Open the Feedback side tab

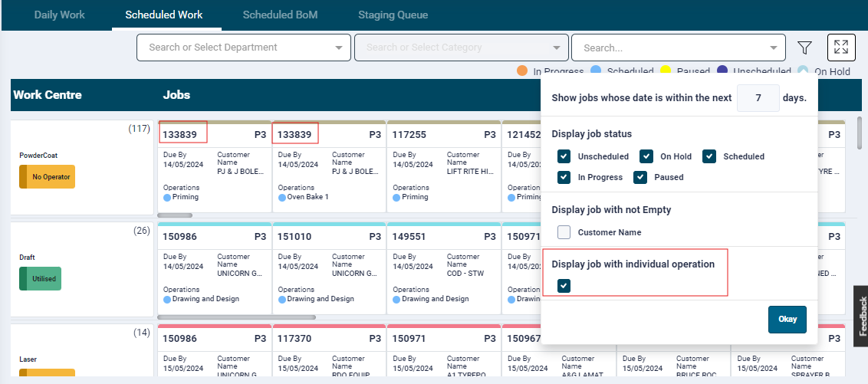coord(862,316)
